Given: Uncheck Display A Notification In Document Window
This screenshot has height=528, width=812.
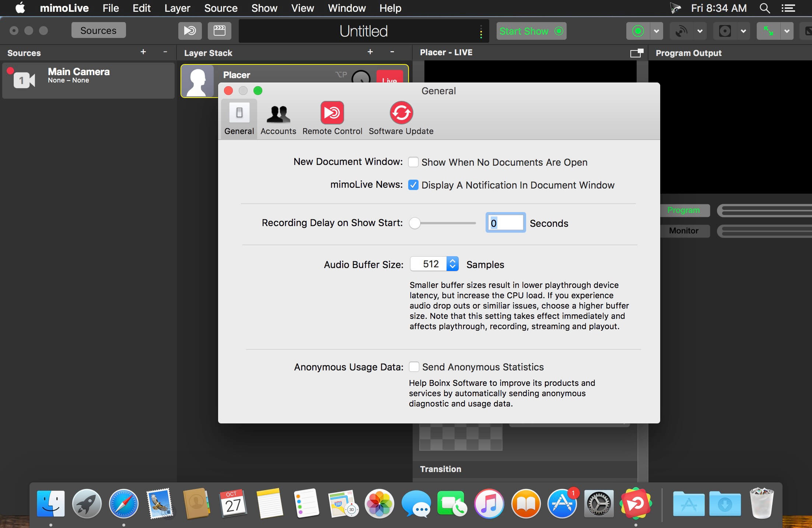Looking at the screenshot, I should click(x=413, y=185).
